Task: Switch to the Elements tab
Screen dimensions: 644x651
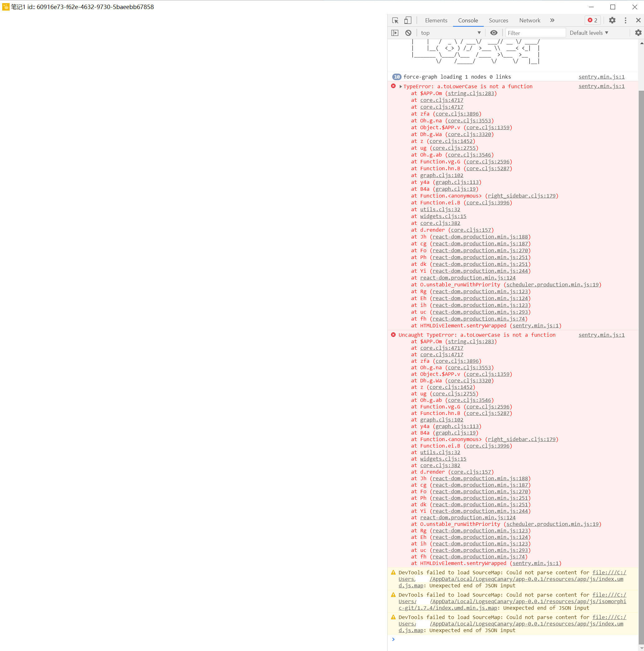Action: [x=436, y=20]
